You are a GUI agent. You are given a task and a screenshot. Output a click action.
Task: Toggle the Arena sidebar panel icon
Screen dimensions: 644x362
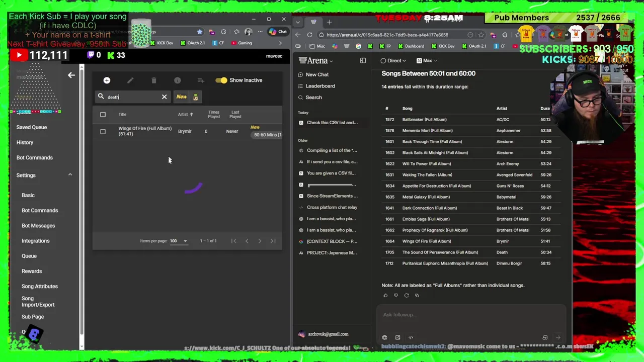(363, 61)
